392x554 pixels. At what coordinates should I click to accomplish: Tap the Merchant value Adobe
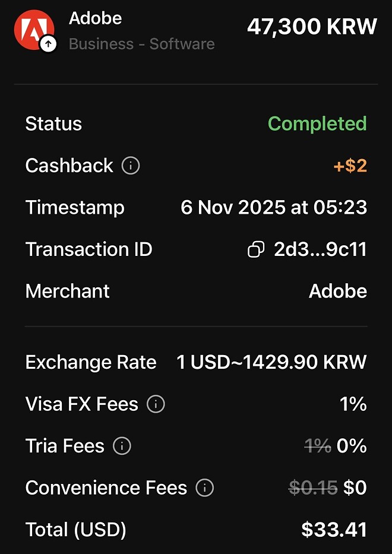pyautogui.click(x=337, y=292)
